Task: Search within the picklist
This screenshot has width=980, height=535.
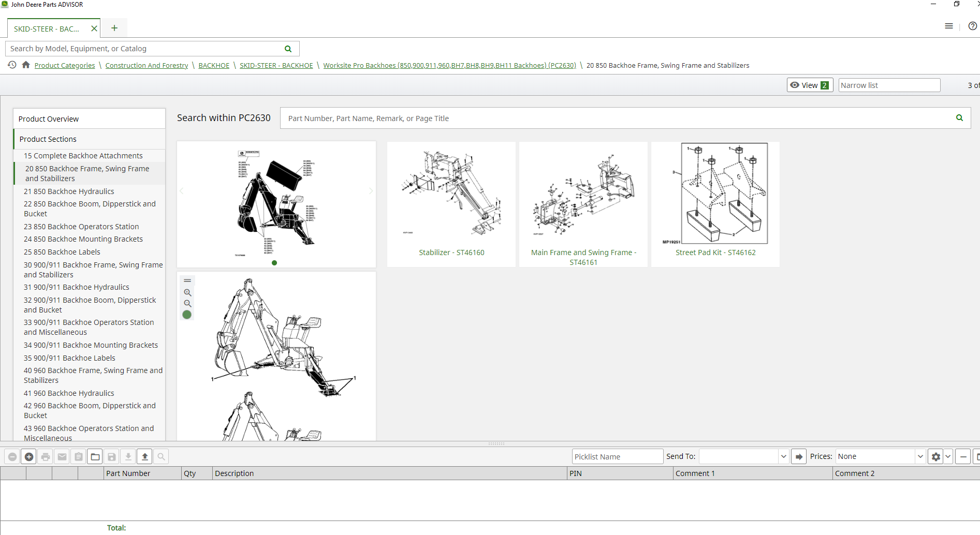Action: click(161, 456)
